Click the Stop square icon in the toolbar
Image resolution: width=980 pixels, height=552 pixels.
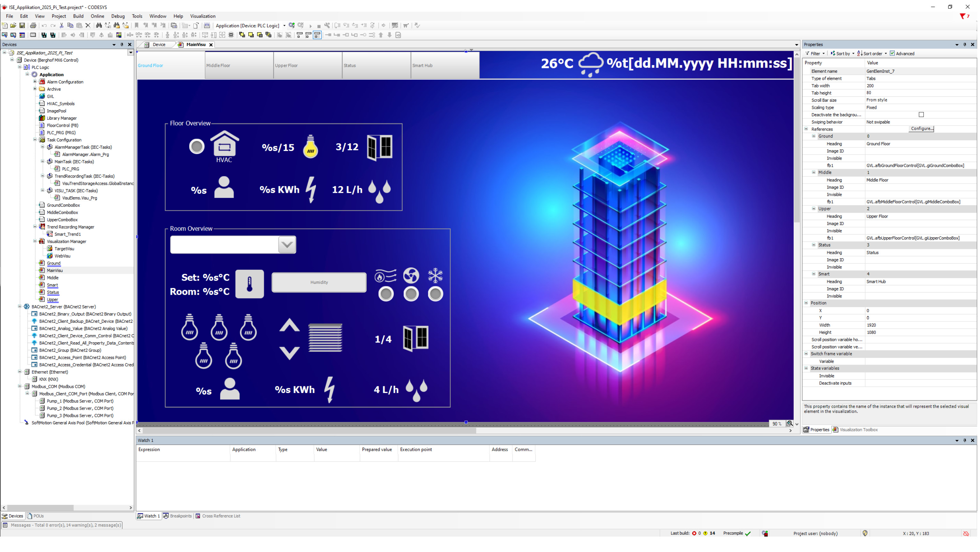(319, 26)
